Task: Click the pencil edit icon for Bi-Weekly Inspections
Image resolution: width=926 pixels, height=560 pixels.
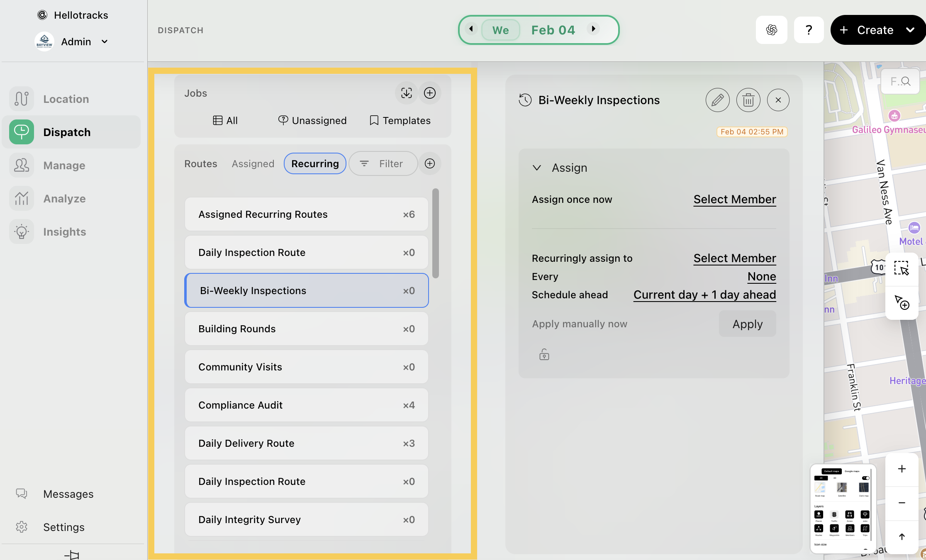Action: click(x=717, y=100)
